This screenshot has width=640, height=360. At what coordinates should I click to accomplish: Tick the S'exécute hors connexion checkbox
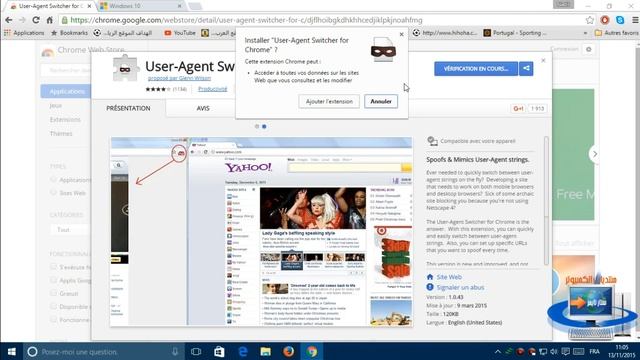[x=53, y=267]
